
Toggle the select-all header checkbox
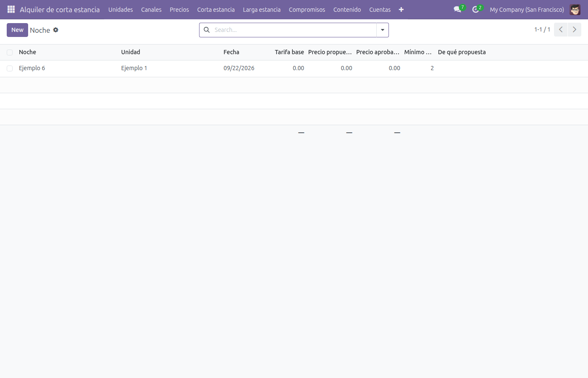(10, 52)
